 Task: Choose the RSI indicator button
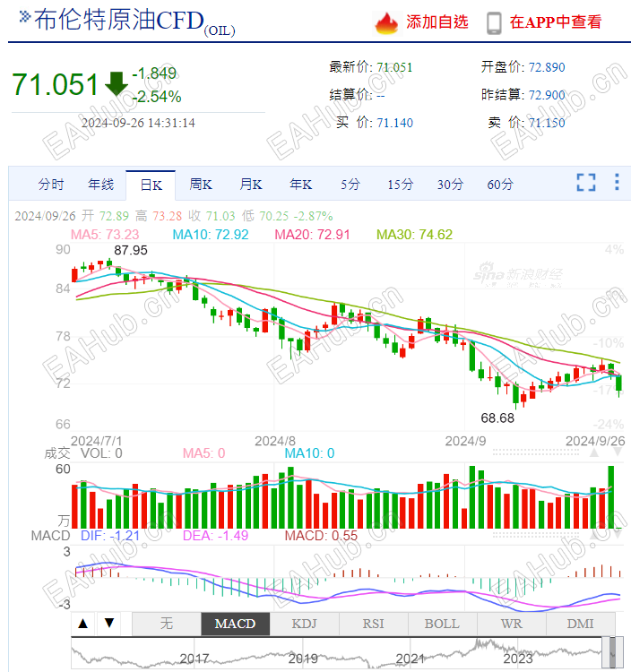click(x=374, y=624)
